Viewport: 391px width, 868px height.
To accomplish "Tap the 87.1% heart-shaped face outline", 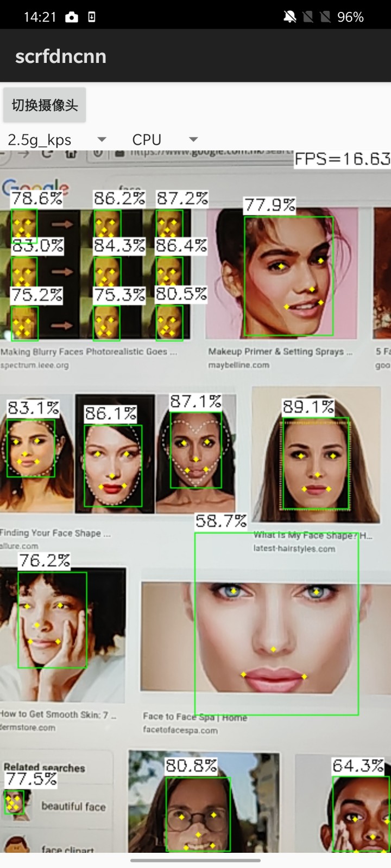I will (x=195, y=450).
